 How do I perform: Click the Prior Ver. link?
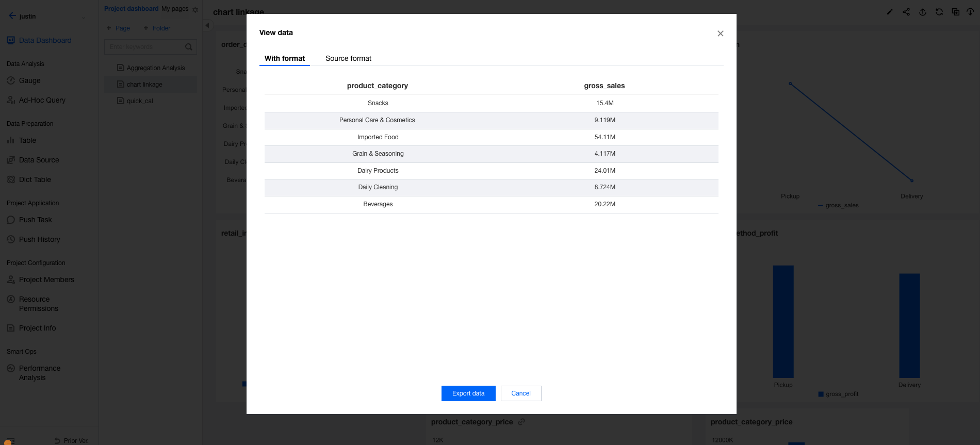point(75,441)
